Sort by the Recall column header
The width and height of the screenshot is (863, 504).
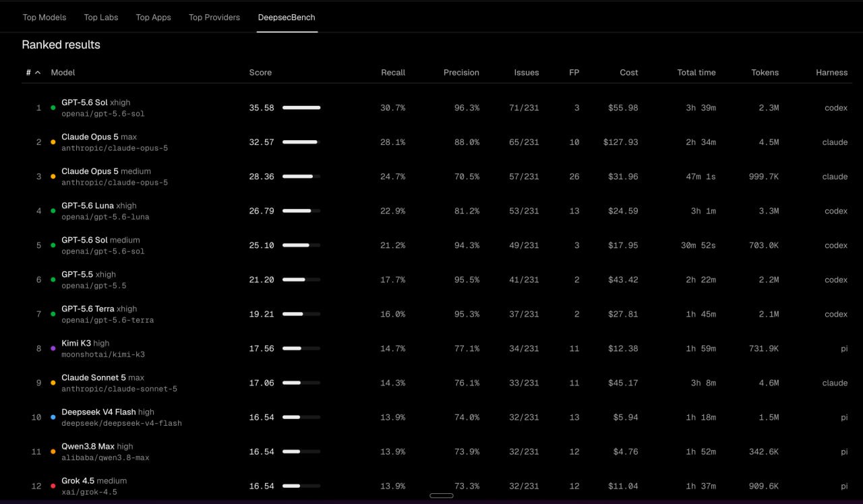(393, 72)
